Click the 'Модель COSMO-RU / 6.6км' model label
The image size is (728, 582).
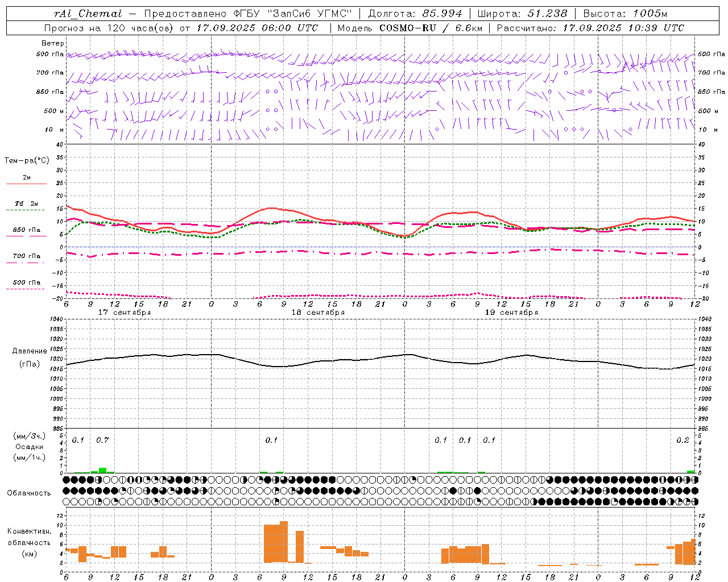pos(409,28)
